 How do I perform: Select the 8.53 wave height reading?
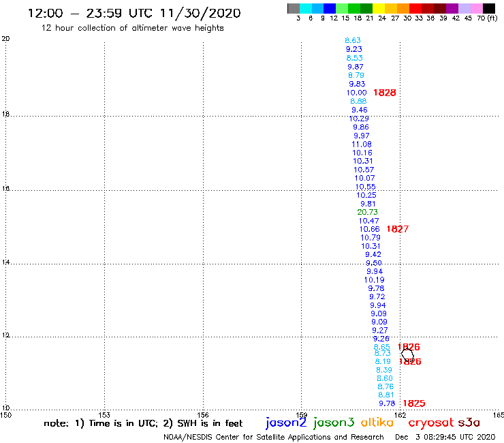tap(355, 58)
